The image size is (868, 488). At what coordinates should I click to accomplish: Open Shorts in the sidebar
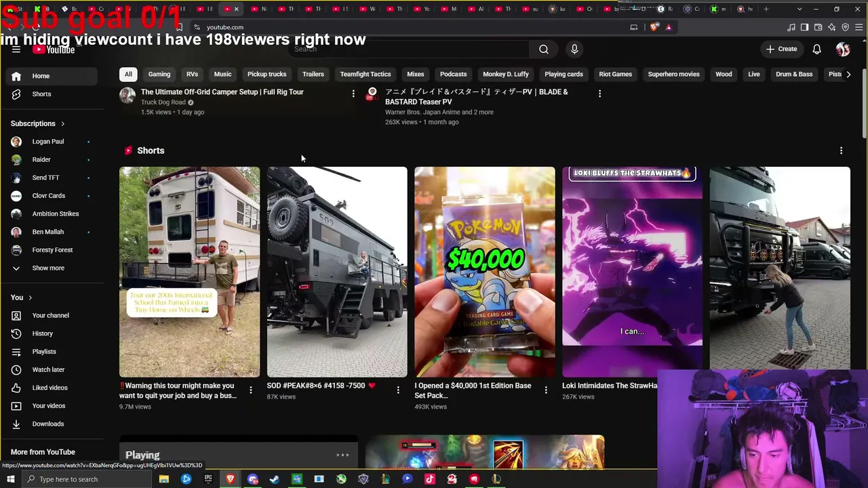pos(50,94)
